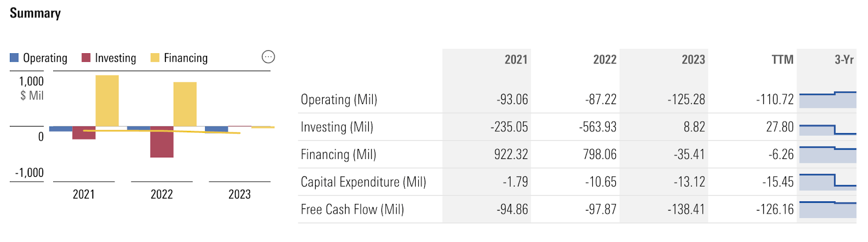Viewport: 868px width, 242px height.
Task: Click the Capital Expenditure (Mil) row label
Action: [x=363, y=182]
